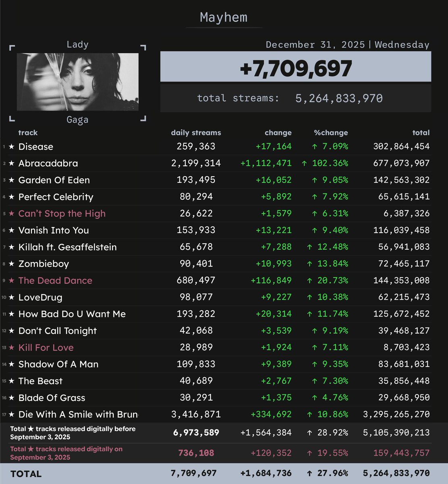Image resolution: width=448 pixels, height=484 pixels.
Task: Click the total streams 5,264,833,970 figure
Action: 339,98
